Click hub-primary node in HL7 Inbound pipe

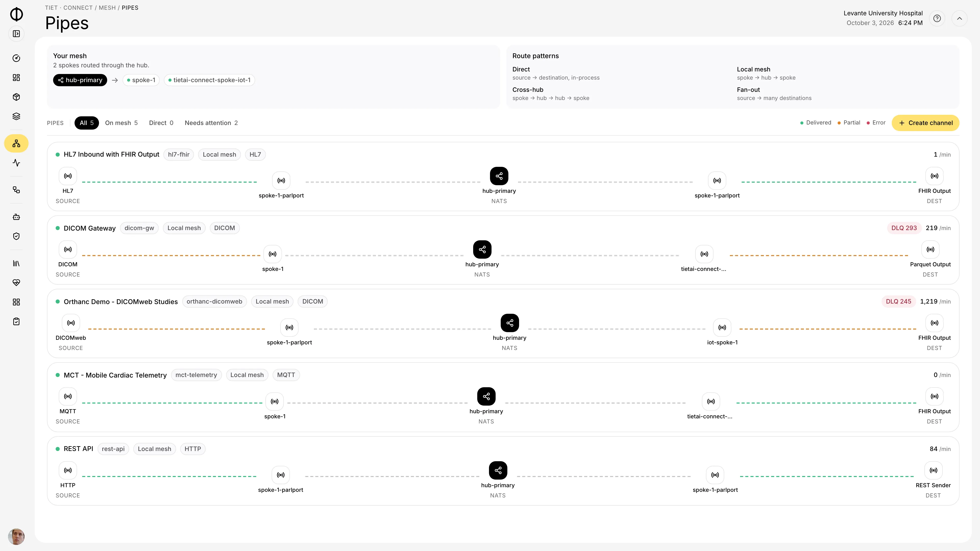pyautogui.click(x=499, y=176)
